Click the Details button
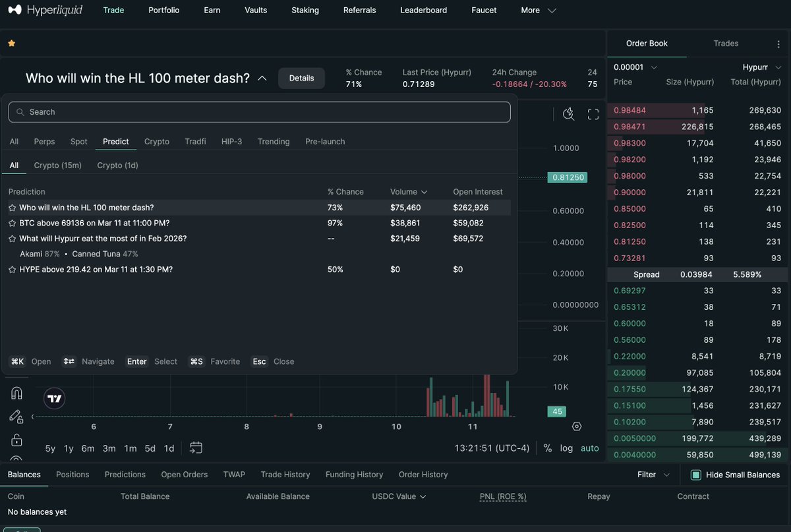The width and height of the screenshot is (791, 532). (x=301, y=78)
